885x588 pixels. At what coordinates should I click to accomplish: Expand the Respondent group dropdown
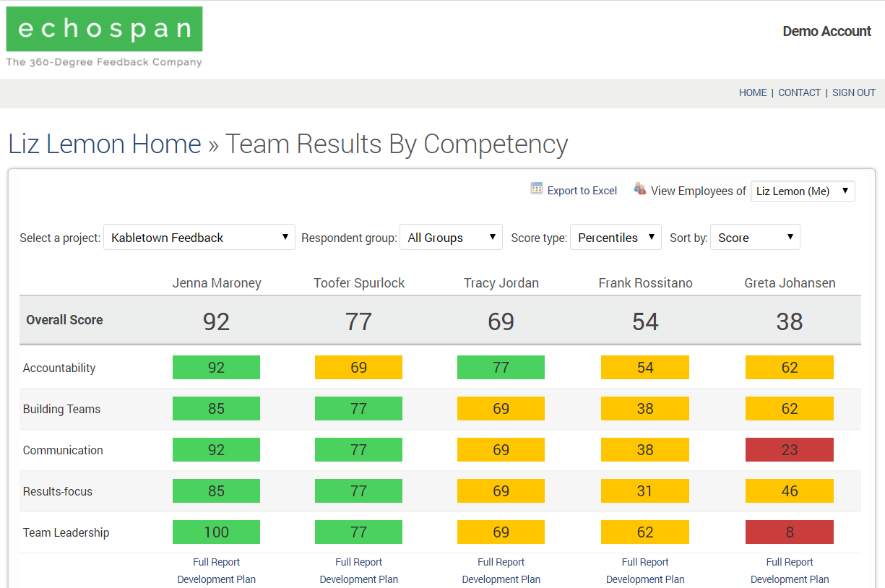tap(451, 237)
